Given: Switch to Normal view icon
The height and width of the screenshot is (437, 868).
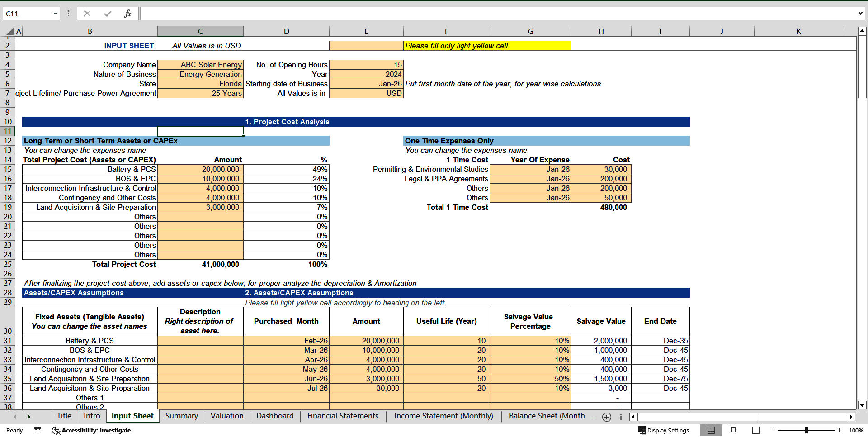Looking at the screenshot, I should tap(711, 430).
